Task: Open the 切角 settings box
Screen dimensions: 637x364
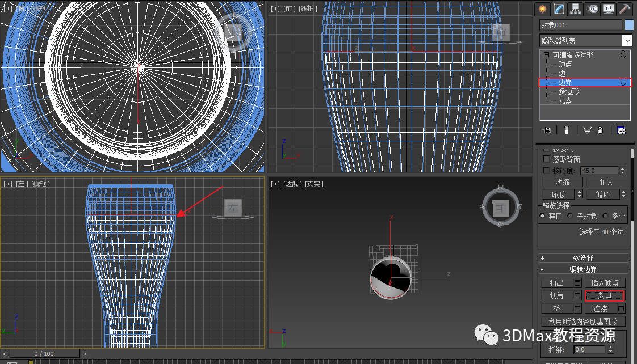Action: (x=577, y=296)
